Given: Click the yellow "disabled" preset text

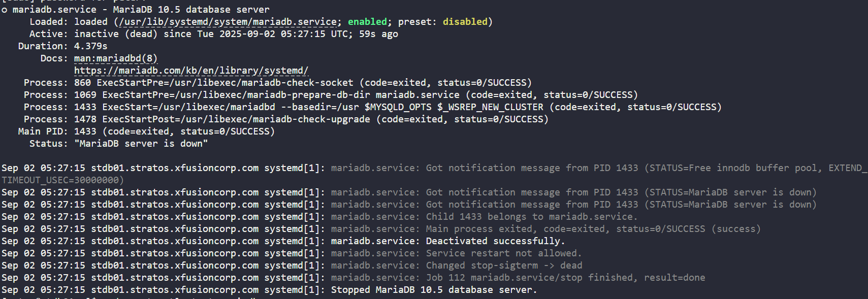Looking at the screenshot, I should point(465,22).
